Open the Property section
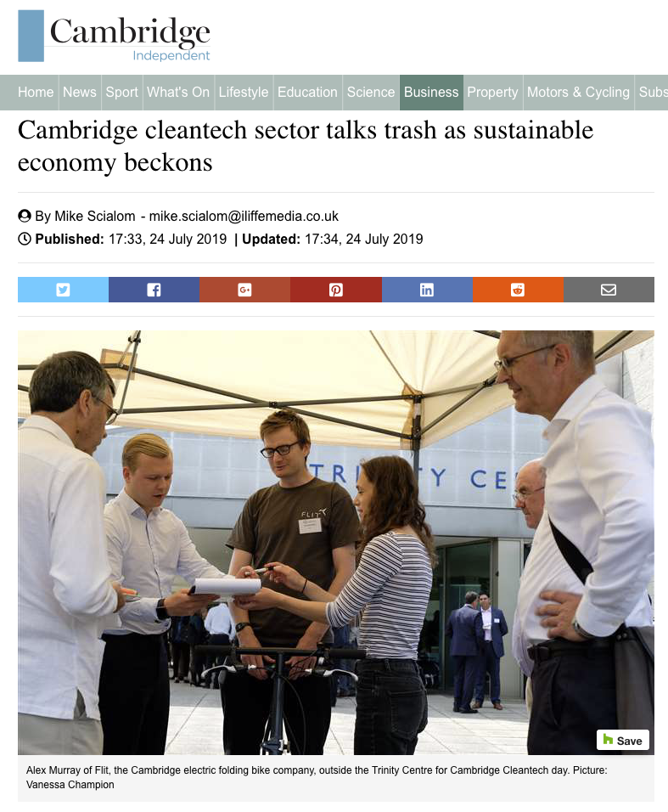This screenshot has height=812, width=668. tap(492, 93)
